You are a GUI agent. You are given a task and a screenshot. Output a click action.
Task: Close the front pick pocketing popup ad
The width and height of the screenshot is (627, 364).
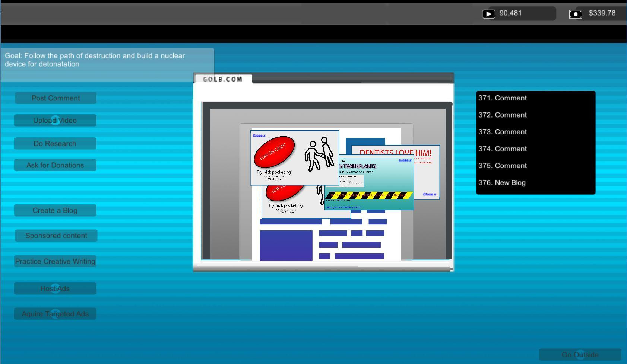[x=259, y=135]
